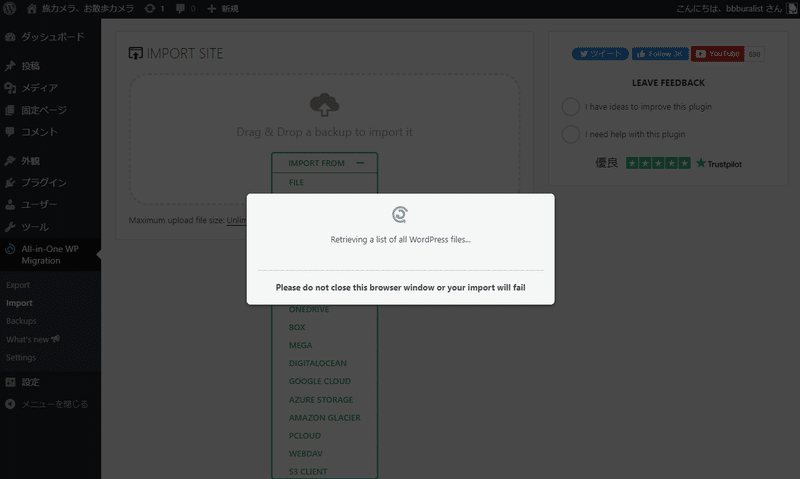This screenshot has width=800, height=479.
Task: Click the person icon beside ユーザー
Action: coord(10,205)
